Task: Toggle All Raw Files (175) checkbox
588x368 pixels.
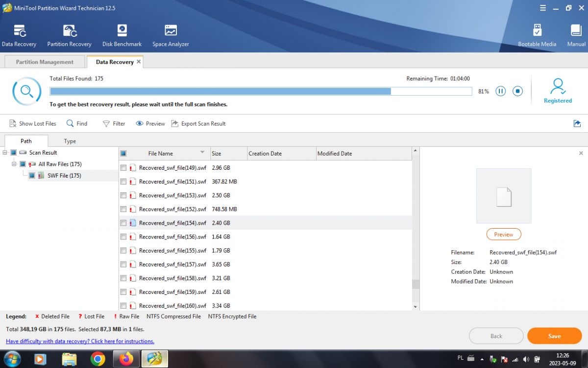Action: (x=23, y=164)
